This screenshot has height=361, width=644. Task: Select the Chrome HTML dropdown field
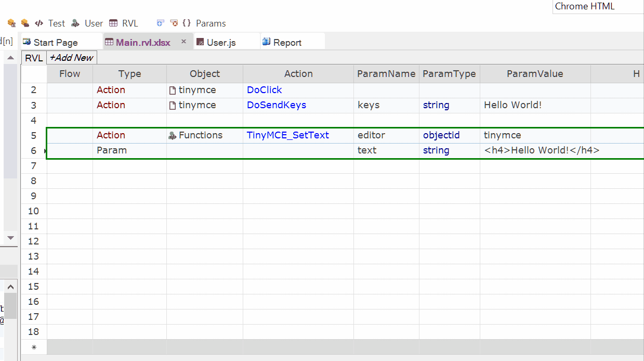coord(598,7)
